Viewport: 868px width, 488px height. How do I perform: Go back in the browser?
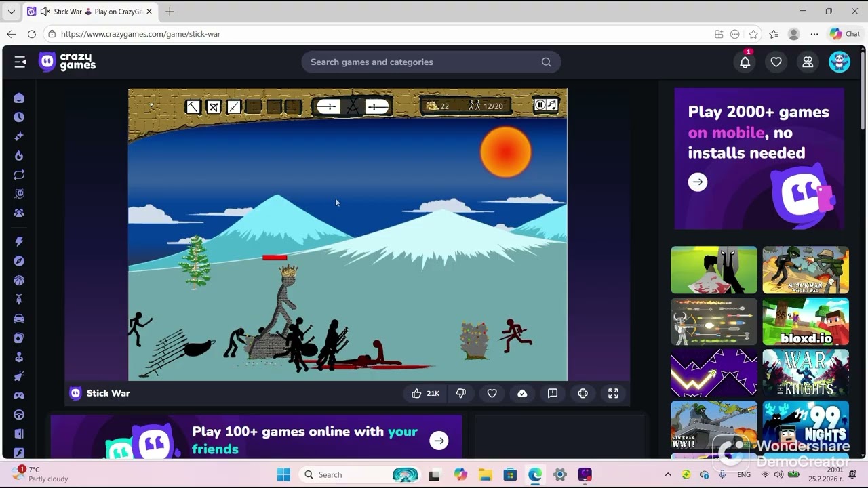[12, 34]
